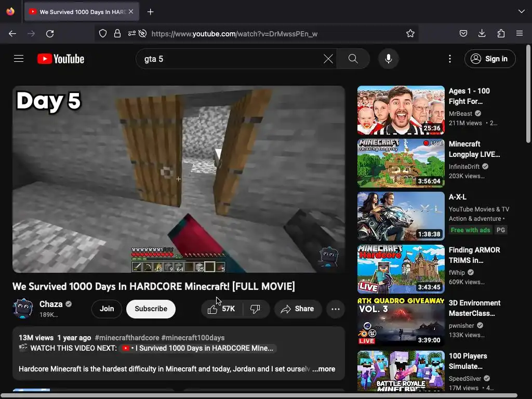Go to YouTube home via logo
Image resolution: width=532 pixels, height=399 pixels.
(61, 59)
